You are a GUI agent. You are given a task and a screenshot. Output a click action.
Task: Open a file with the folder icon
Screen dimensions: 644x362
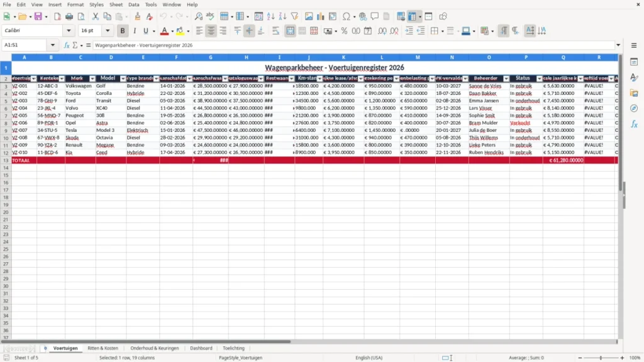(x=22, y=16)
